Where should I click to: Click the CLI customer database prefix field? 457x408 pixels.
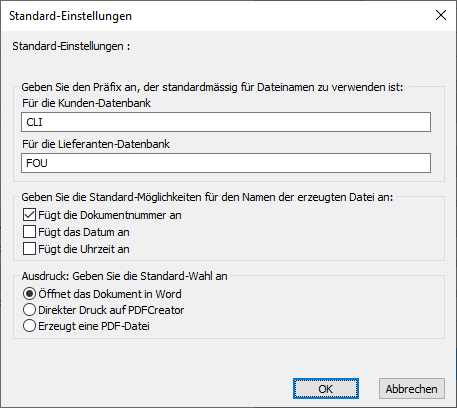pos(226,122)
